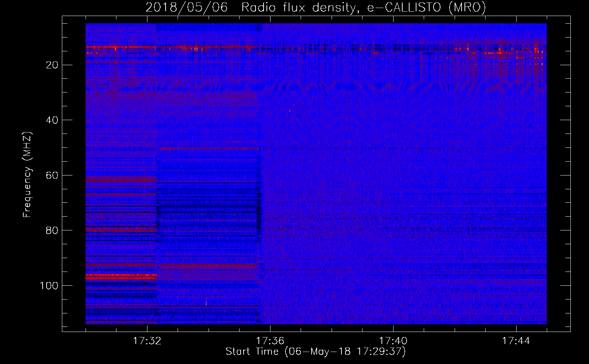
Task: Click the 17:36 time tick label
Action: [x=270, y=341]
